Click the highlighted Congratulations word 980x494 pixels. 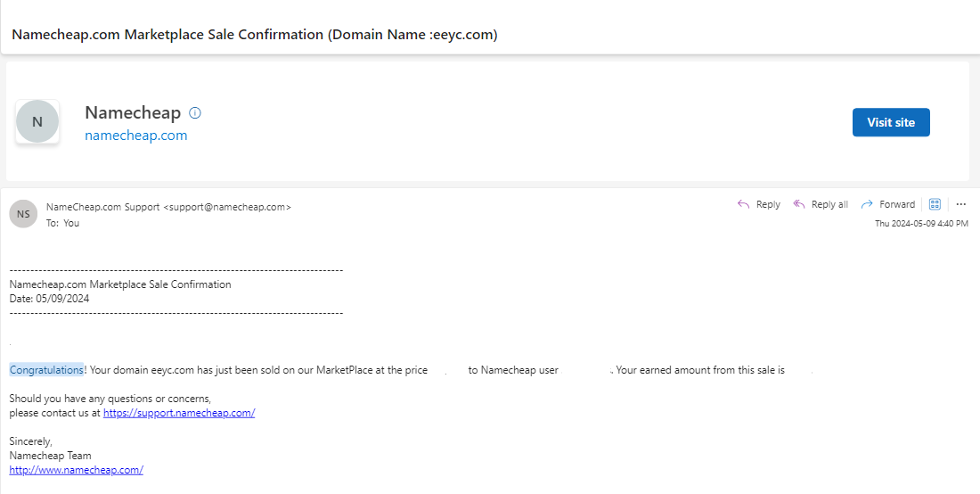[x=46, y=369]
